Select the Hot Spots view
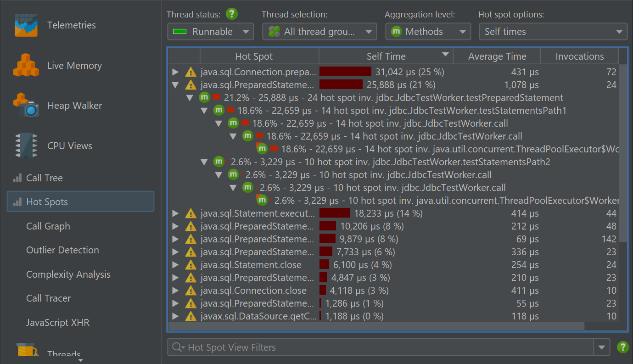 pyautogui.click(x=80, y=202)
